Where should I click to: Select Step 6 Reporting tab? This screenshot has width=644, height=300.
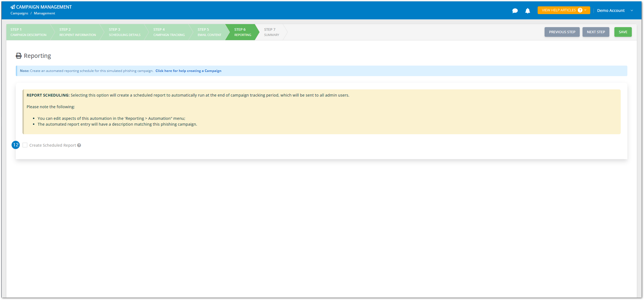click(x=243, y=32)
